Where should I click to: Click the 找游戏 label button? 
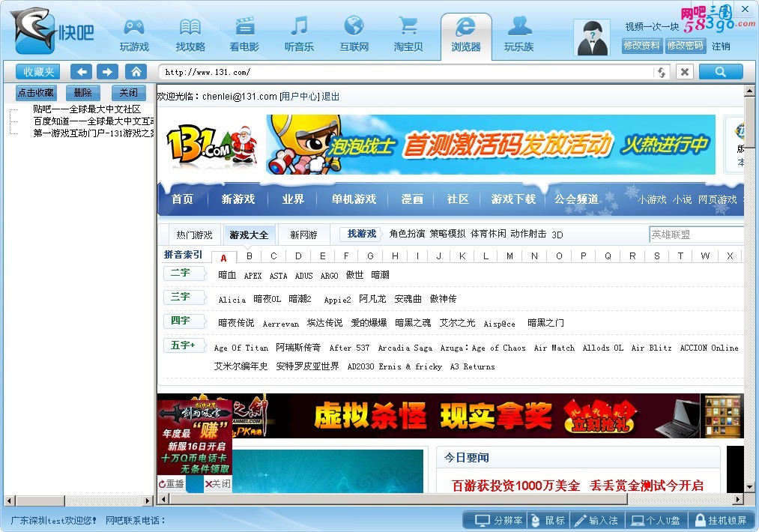[x=362, y=234]
